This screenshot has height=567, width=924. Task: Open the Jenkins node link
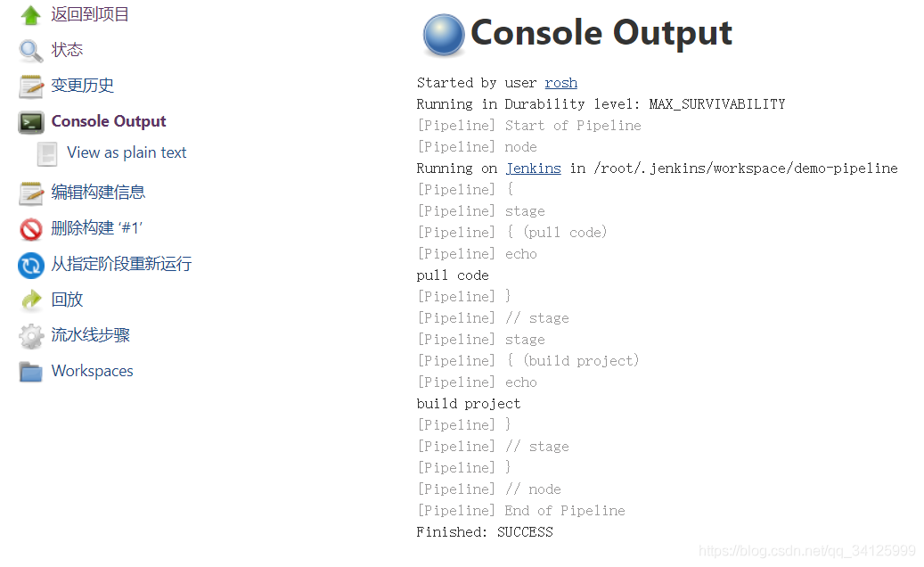533,168
